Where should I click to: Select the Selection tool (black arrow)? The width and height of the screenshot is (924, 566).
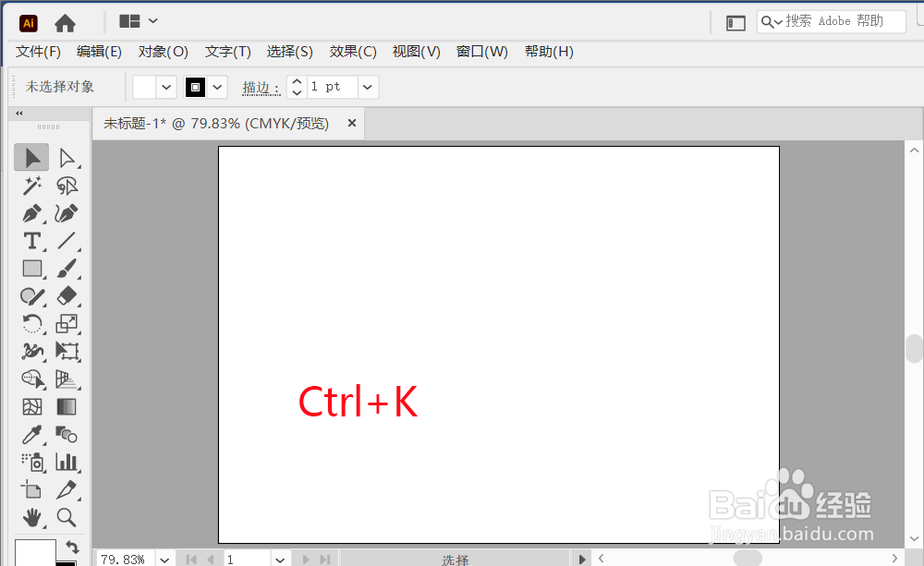click(x=31, y=158)
